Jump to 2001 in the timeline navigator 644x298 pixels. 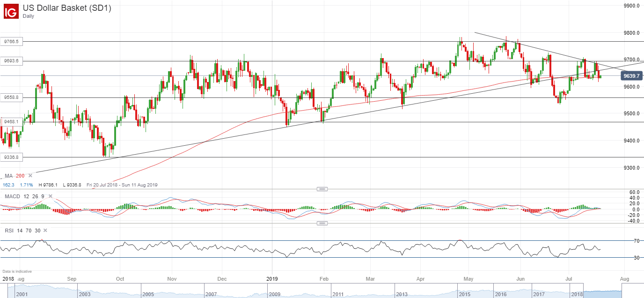(22, 294)
